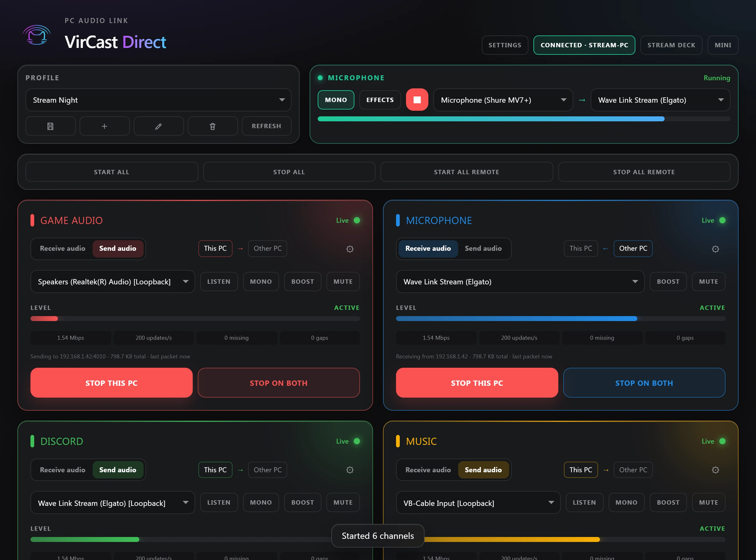Click This PC box on Microphone channel
Image resolution: width=756 pixels, height=560 pixels.
click(581, 249)
